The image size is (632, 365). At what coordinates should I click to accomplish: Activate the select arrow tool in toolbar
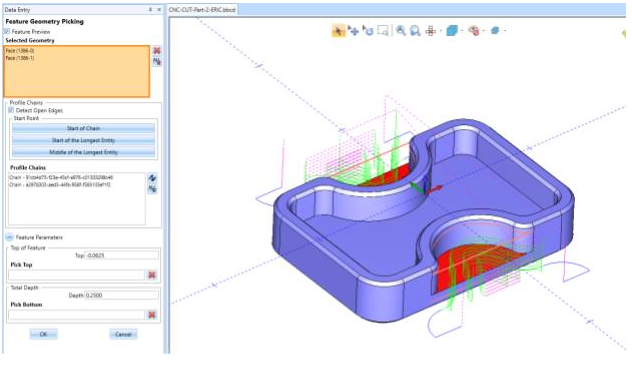[339, 31]
